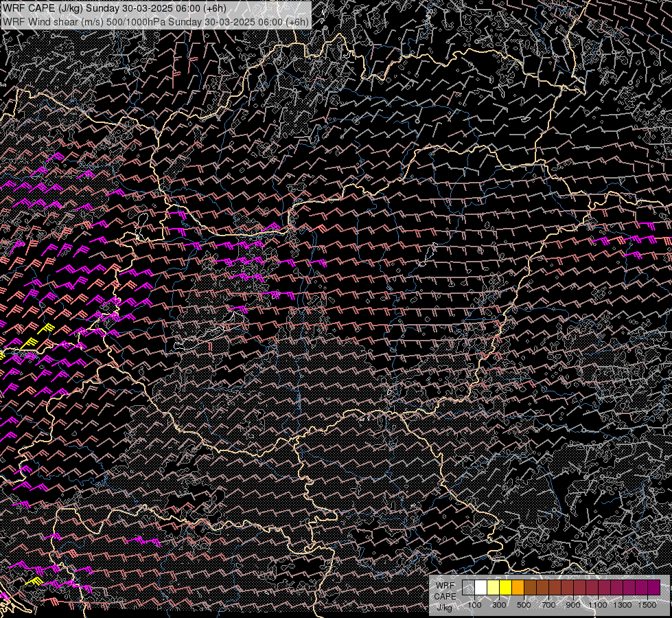Click the 'WRF CAPE (J/kg)' title line
The height and width of the screenshot is (618, 672).
point(115,8)
